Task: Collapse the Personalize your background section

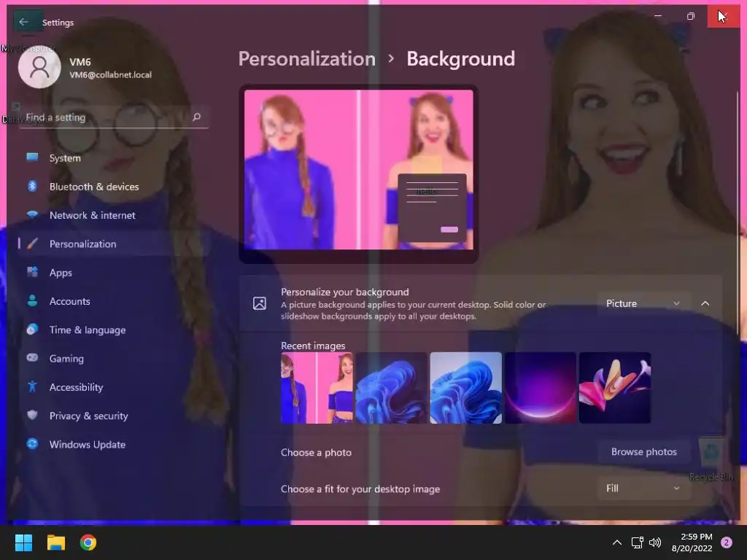Action: (x=705, y=303)
